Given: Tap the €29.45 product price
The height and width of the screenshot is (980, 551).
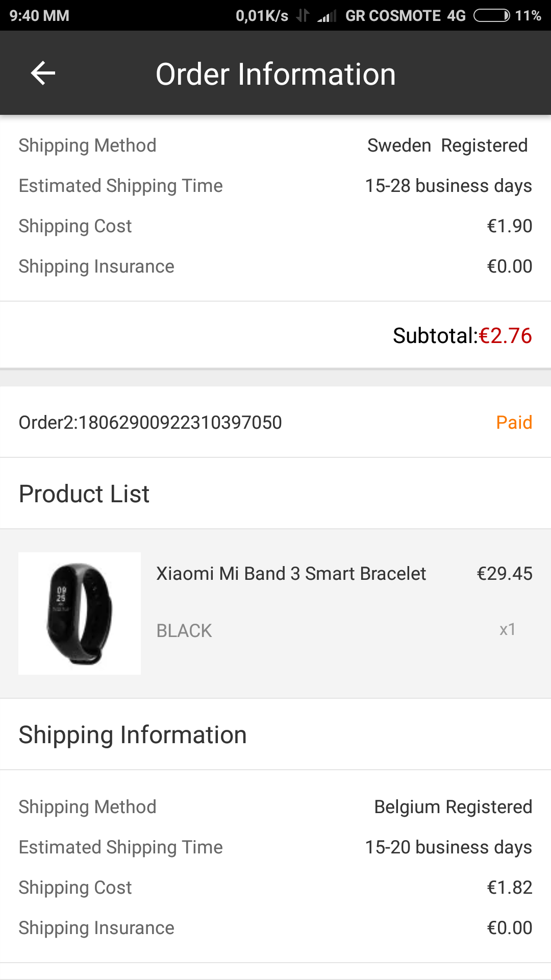Looking at the screenshot, I should coord(504,574).
